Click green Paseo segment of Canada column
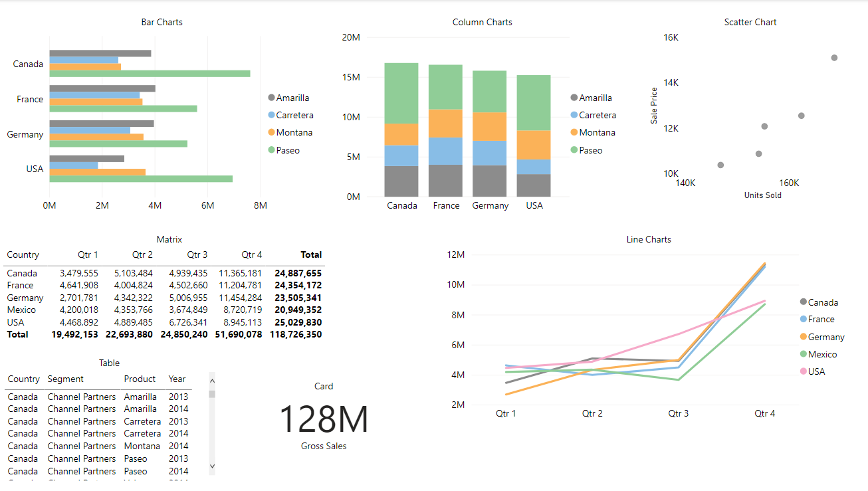The height and width of the screenshot is (491, 868). 401,93
